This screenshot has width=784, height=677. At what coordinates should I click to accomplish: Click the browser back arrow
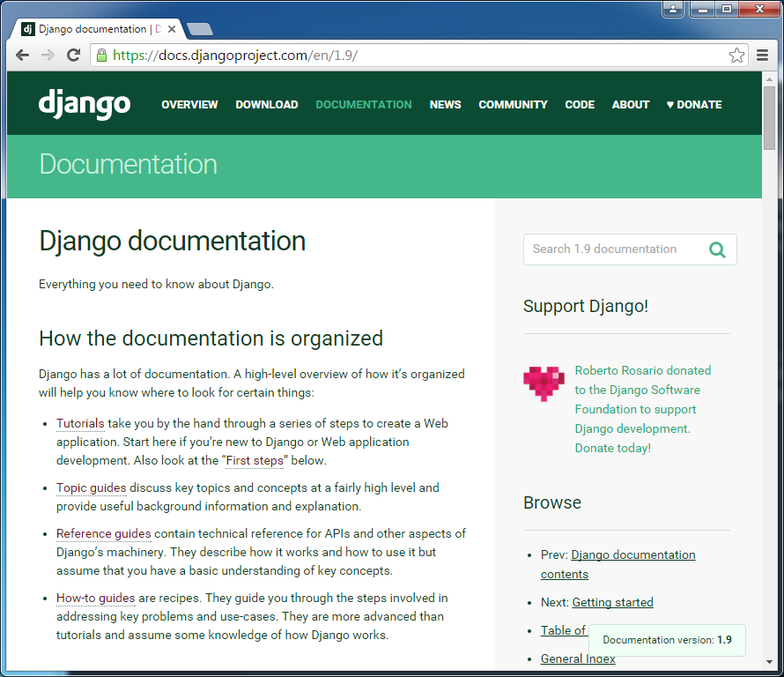(23, 55)
